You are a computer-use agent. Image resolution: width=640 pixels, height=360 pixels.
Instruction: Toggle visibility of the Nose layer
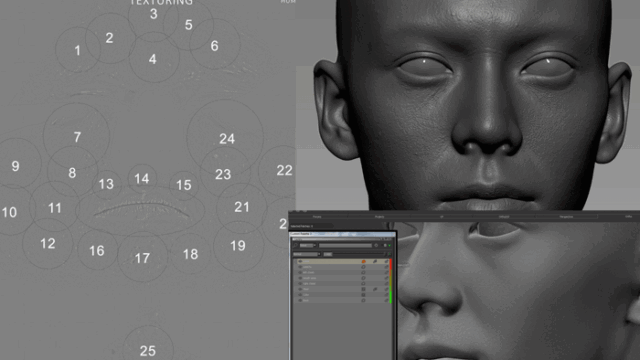click(300, 289)
